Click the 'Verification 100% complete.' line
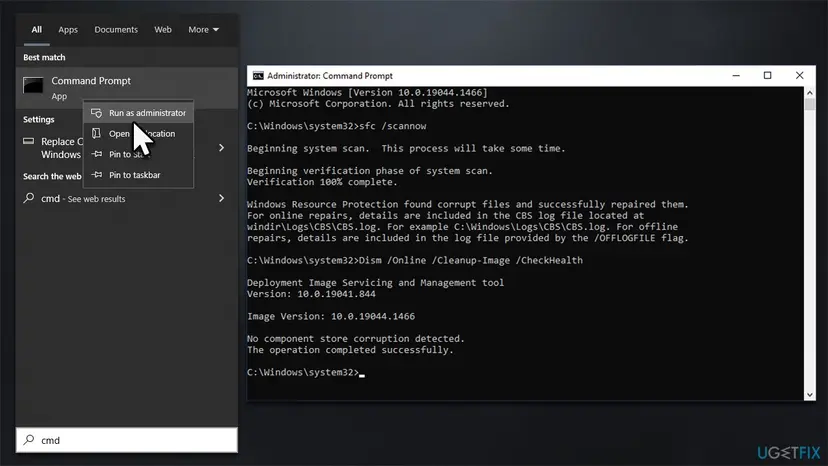This screenshot has width=828, height=466. point(322,182)
